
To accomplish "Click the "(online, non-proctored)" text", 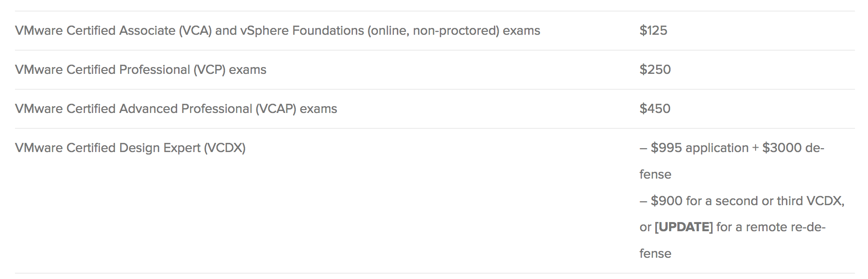I will pyautogui.click(x=433, y=30).
